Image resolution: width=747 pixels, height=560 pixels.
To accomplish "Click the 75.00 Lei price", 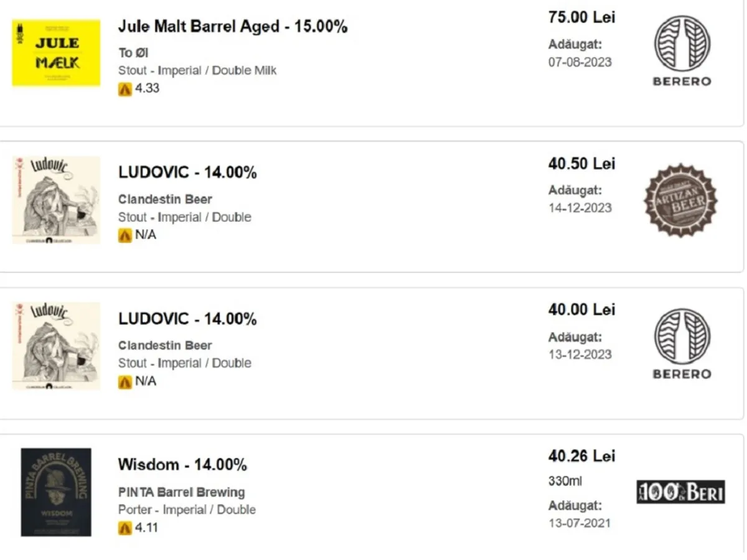I will pos(581,17).
